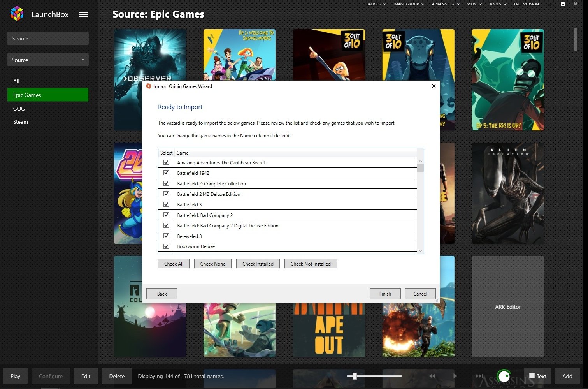Select the Ape Out cover
588x389 pixels.
[x=329, y=330]
